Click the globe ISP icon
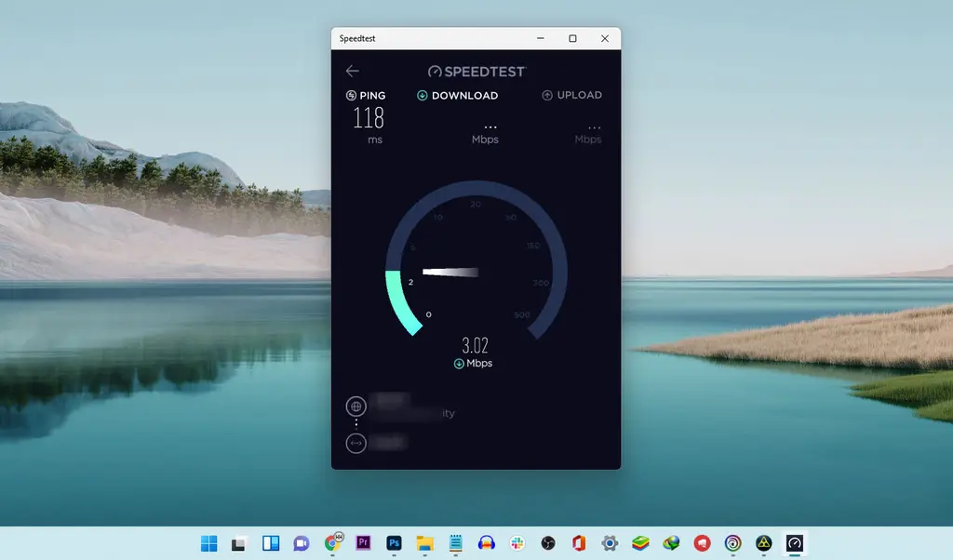This screenshot has width=953, height=560. tap(356, 406)
